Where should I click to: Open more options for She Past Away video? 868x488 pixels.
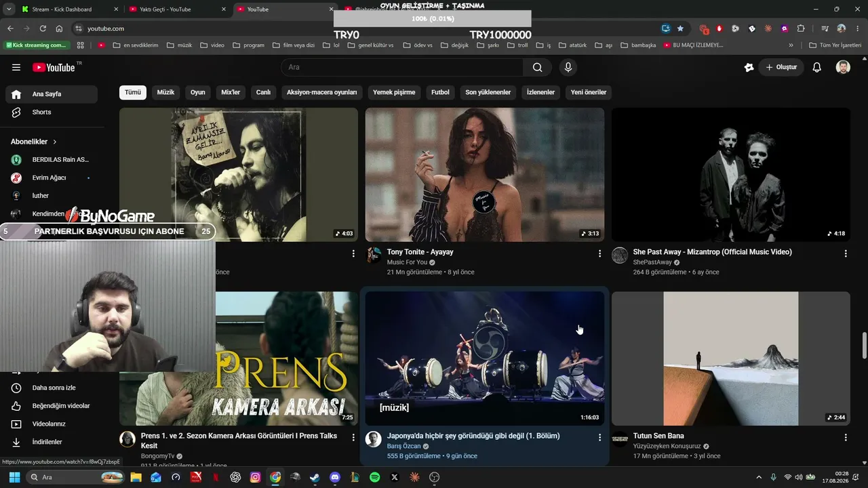[846, 253]
